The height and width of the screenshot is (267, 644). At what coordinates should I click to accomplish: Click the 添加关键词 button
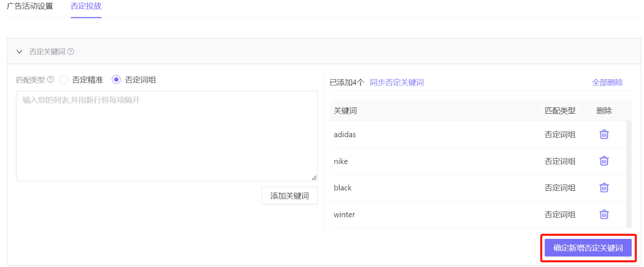[290, 196]
